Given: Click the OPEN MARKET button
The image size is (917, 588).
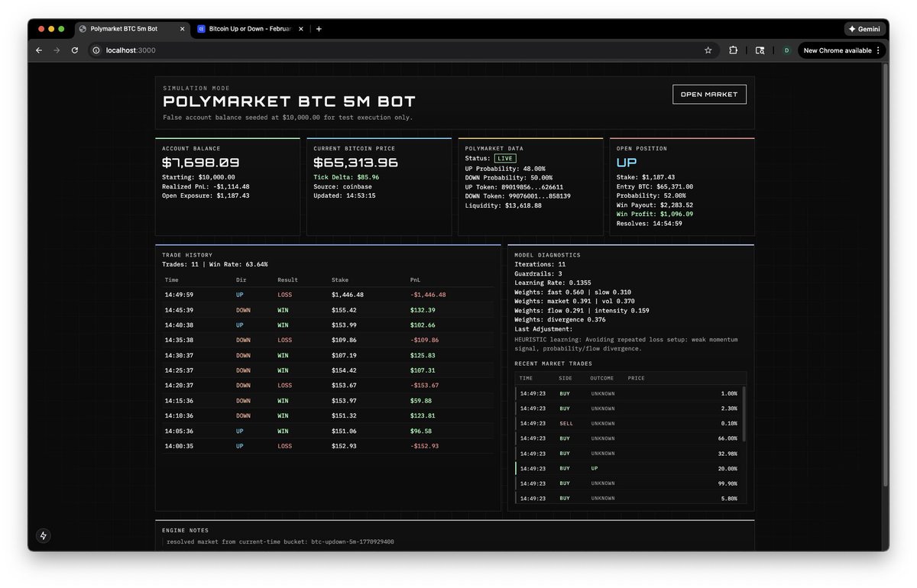Looking at the screenshot, I should (x=709, y=94).
